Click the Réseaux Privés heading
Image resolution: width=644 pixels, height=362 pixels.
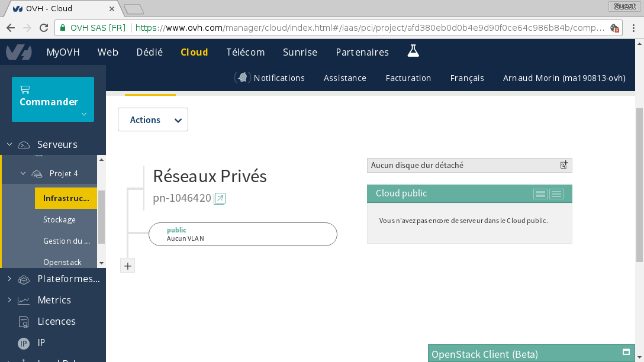coord(210,176)
